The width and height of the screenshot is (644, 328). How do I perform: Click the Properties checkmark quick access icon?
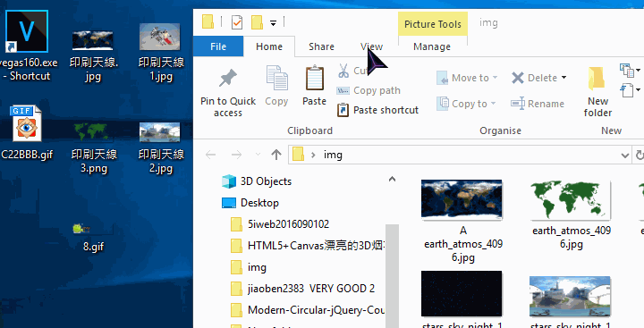click(237, 22)
